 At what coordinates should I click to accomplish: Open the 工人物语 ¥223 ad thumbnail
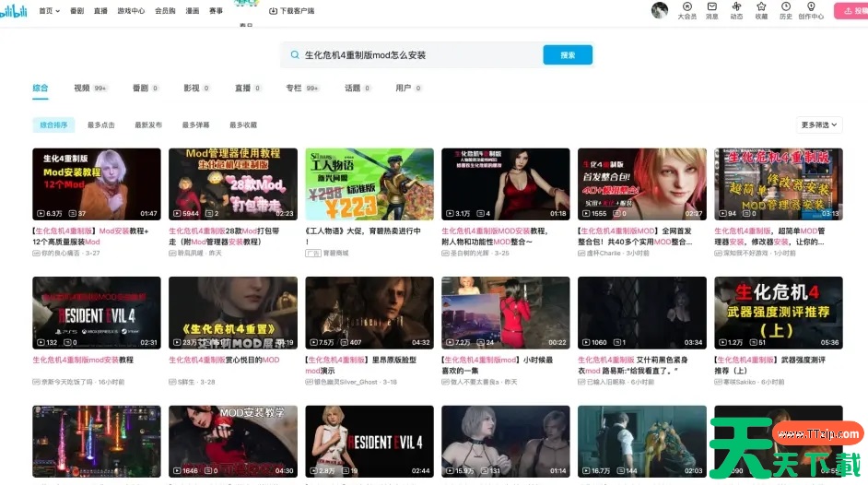[369, 183]
